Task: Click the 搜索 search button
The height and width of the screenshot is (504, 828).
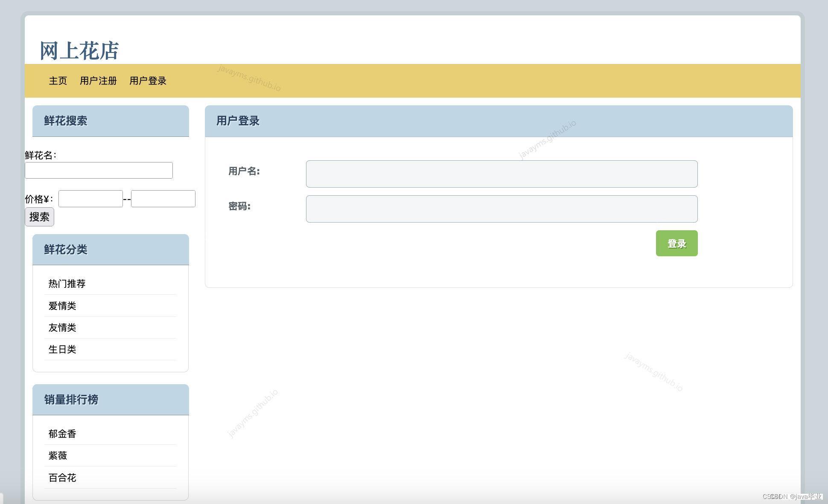Action: [x=38, y=216]
